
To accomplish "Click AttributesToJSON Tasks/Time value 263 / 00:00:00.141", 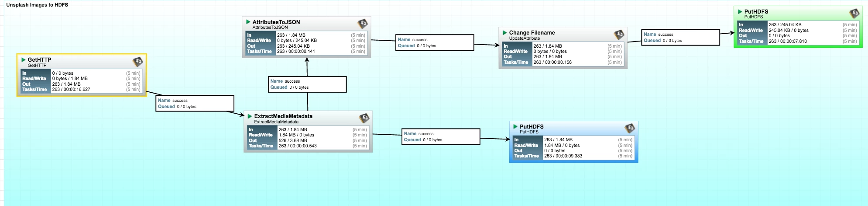I will (x=296, y=51).
